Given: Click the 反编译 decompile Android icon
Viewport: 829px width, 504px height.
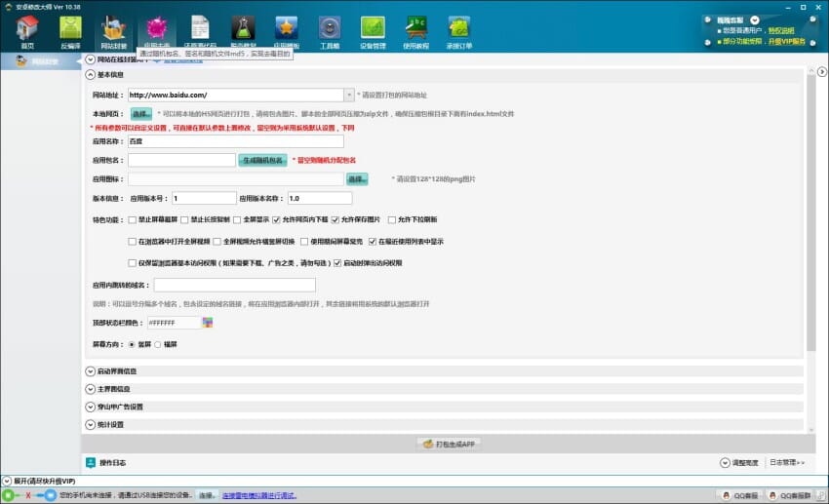Looking at the screenshot, I should tap(70, 31).
